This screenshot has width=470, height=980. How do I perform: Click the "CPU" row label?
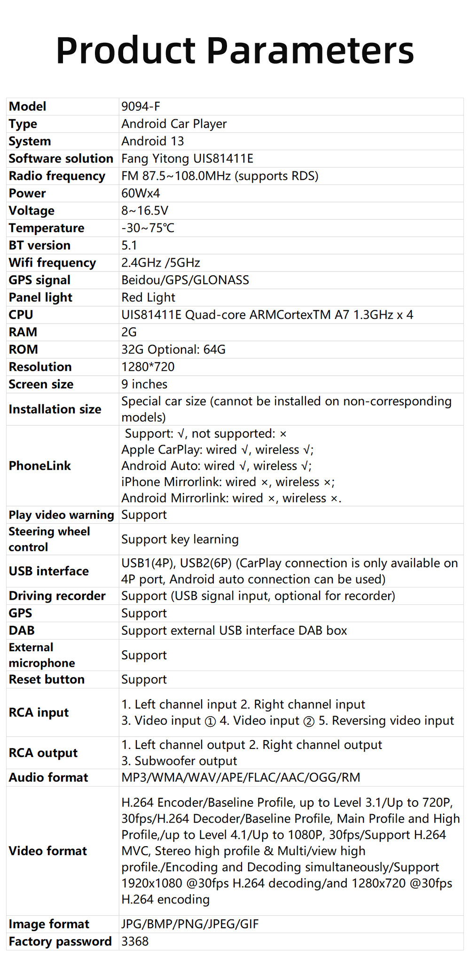(x=21, y=315)
